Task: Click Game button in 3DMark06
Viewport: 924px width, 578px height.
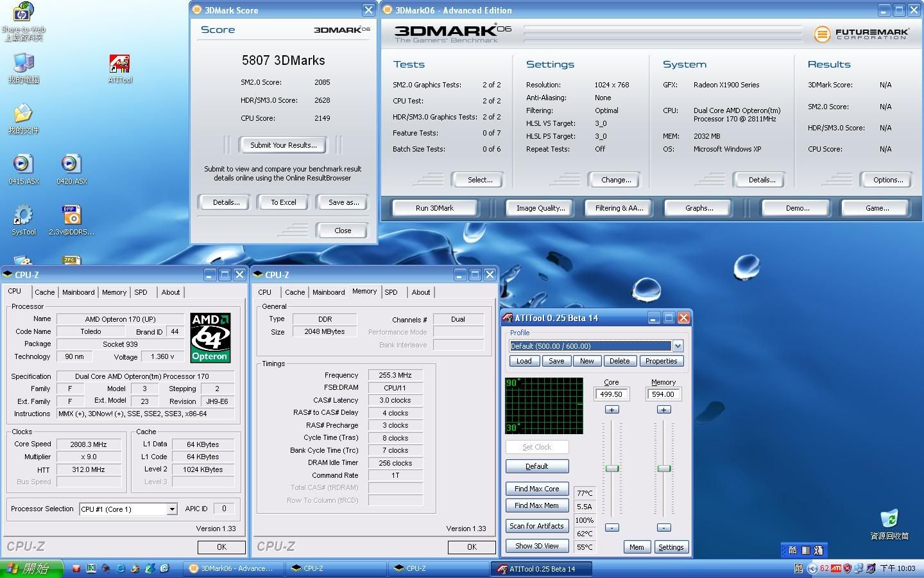Action: [877, 208]
